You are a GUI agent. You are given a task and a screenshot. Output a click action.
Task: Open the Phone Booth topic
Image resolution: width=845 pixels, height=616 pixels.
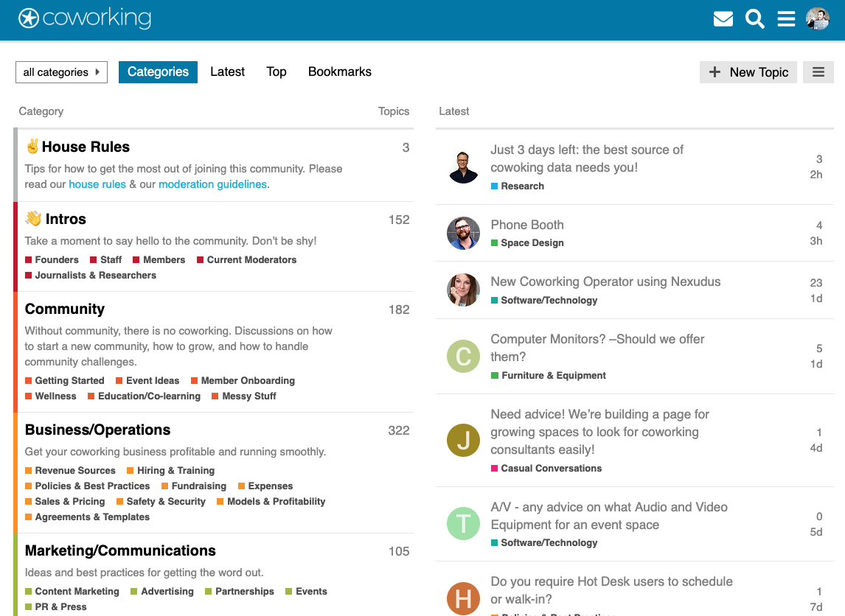pyautogui.click(x=527, y=225)
